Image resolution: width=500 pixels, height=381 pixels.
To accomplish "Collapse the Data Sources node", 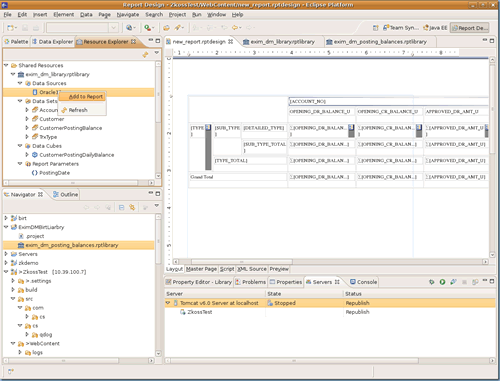I will click(x=20, y=83).
